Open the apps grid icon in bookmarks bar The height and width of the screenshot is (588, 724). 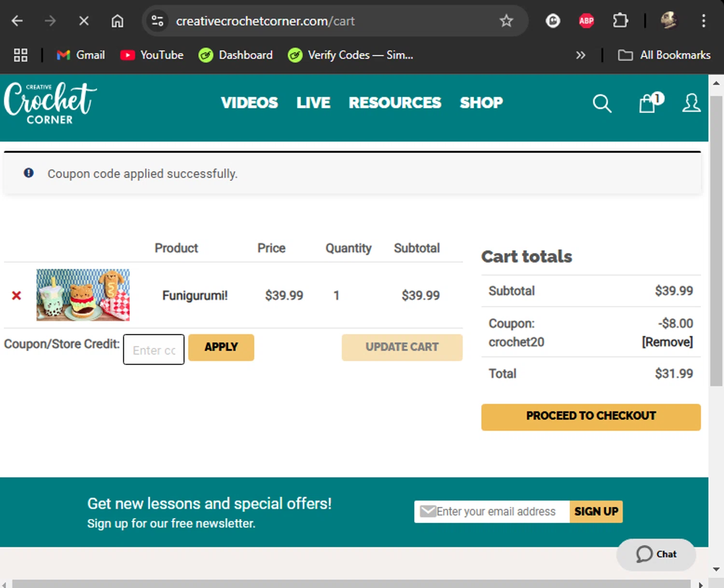(x=20, y=55)
